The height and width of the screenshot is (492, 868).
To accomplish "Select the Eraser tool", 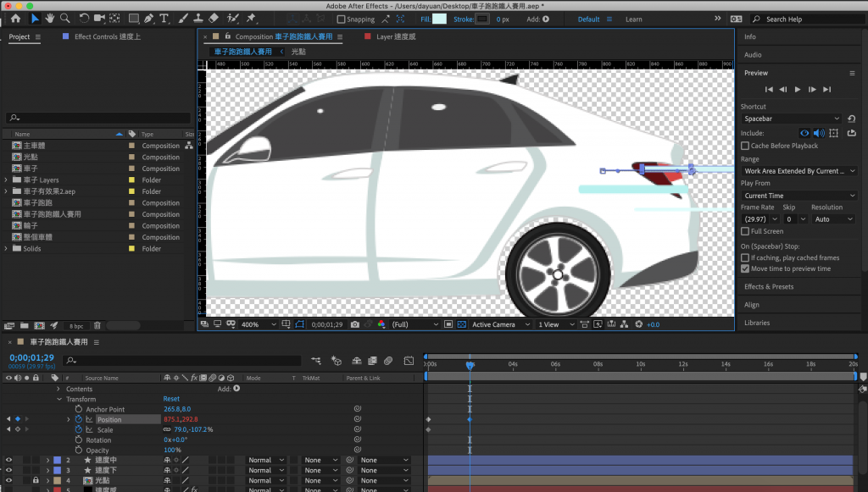I will 214,19.
